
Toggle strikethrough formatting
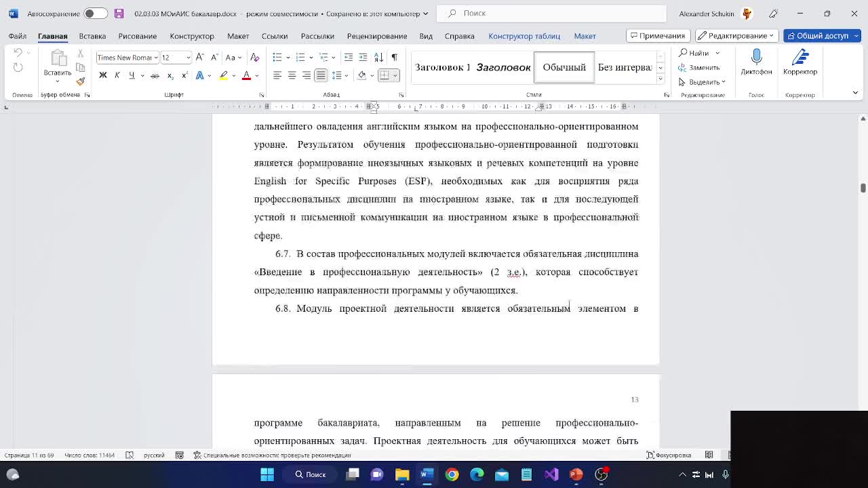pos(155,75)
